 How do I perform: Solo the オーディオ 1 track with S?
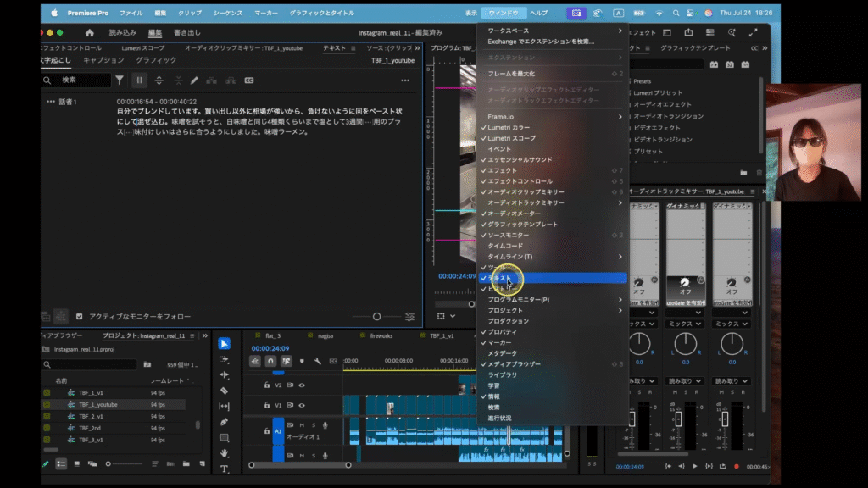(x=314, y=425)
